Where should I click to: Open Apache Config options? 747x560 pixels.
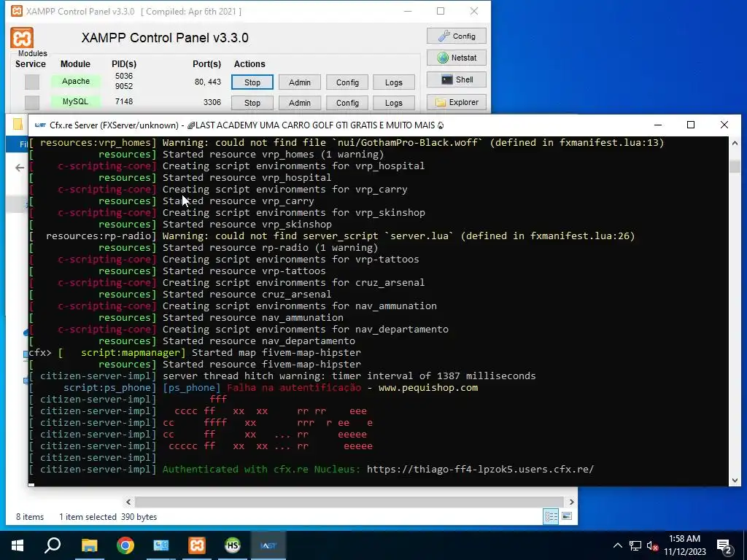coord(347,82)
